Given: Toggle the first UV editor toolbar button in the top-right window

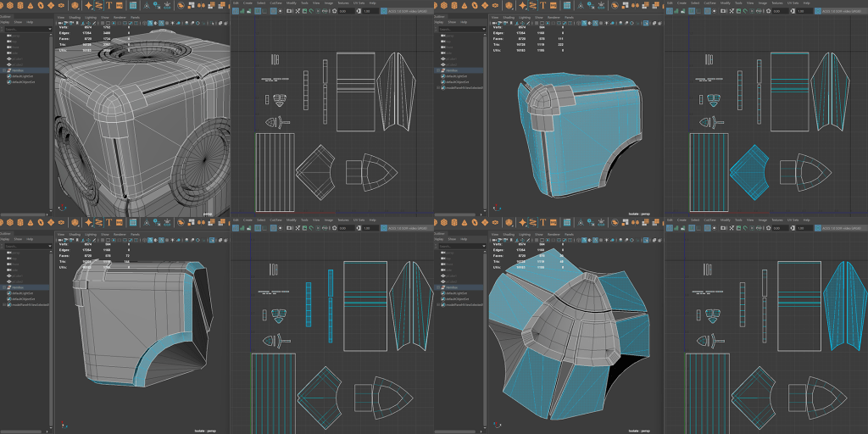Looking at the screenshot, I should pos(669,13).
